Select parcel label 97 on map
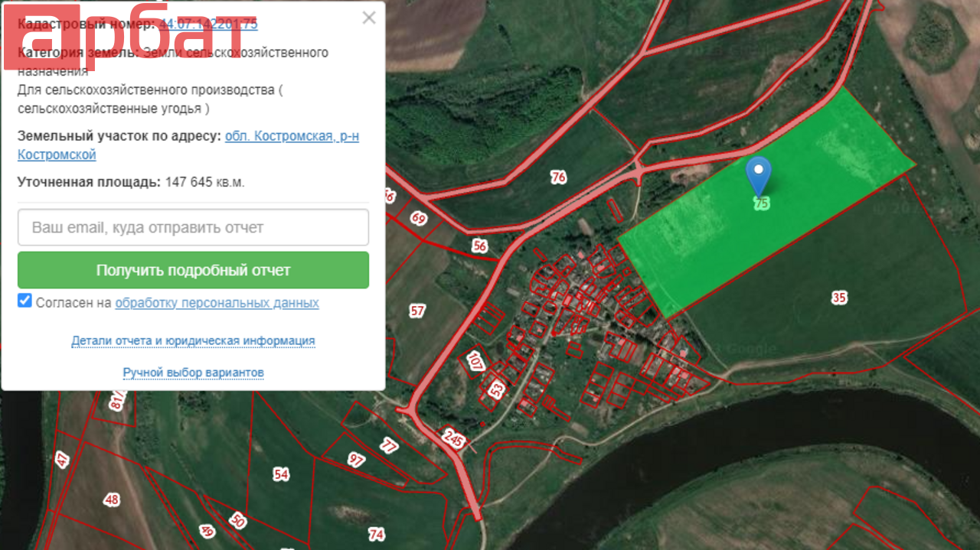The width and height of the screenshot is (980, 550). click(x=356, y=459)
